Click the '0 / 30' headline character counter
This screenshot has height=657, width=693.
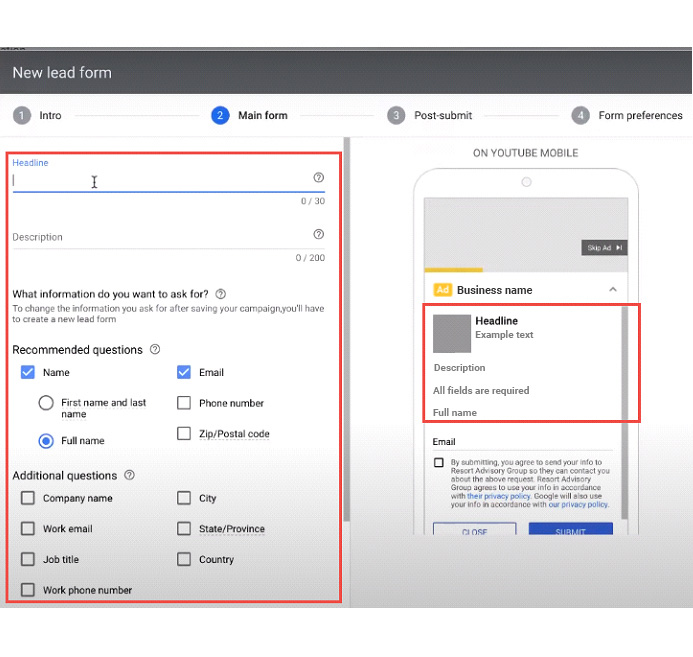click(313, 201)
